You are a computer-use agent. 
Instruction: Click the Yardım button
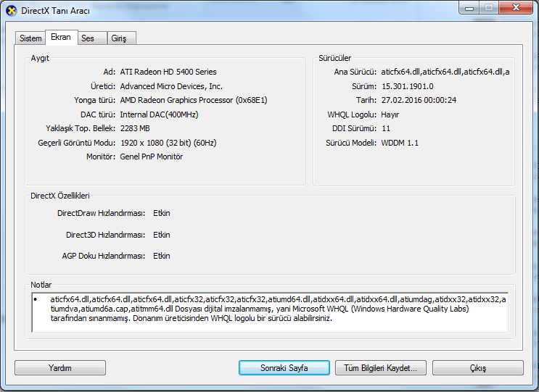click(60, 368)
